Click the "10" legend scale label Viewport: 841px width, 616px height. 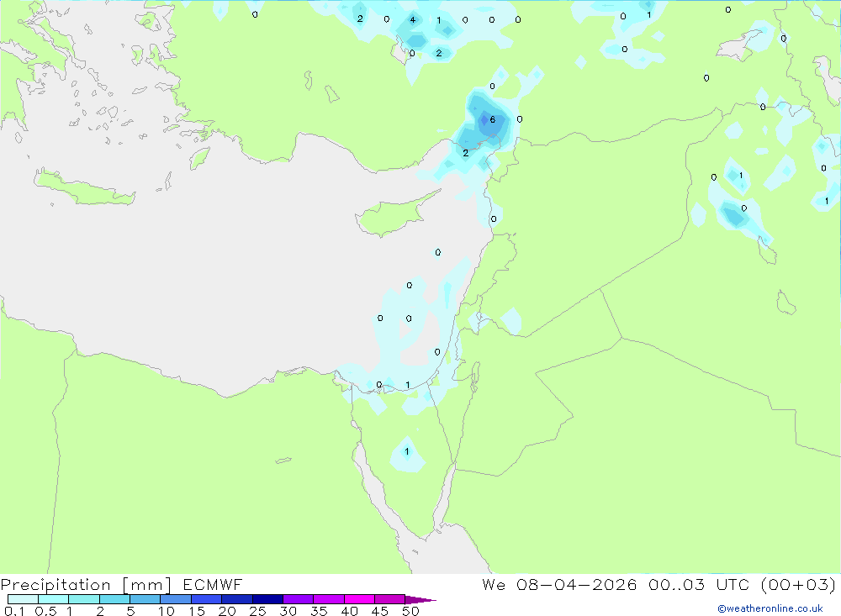point(167,611)
